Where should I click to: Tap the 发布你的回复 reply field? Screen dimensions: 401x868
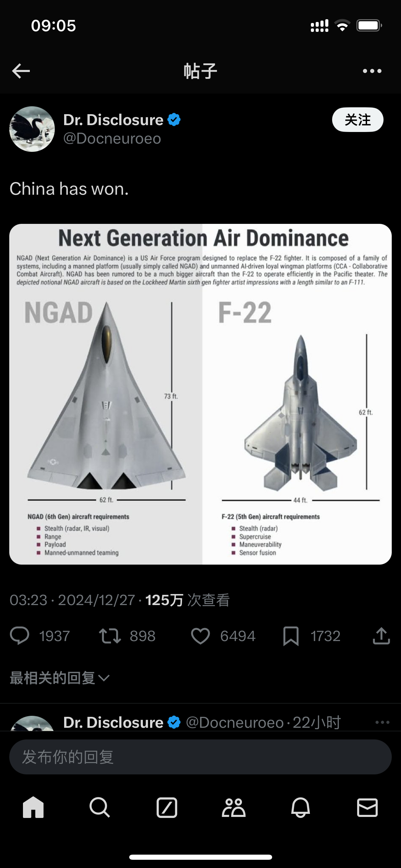tap(200, 757)
